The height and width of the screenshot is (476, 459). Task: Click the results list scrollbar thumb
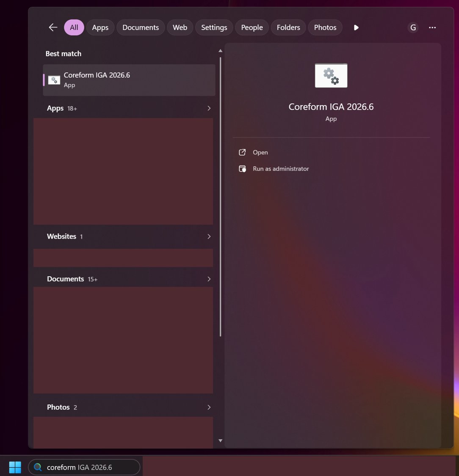[x=220, y=197]
